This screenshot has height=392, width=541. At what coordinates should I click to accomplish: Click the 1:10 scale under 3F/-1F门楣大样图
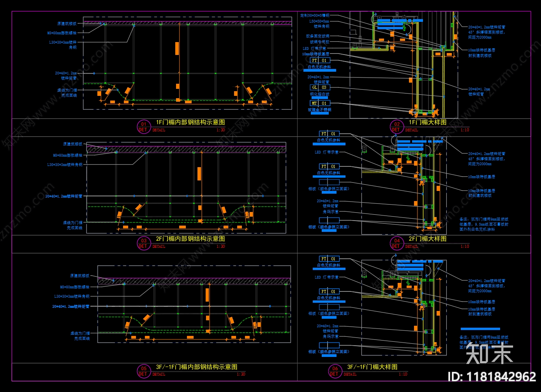tap(403, 374)
